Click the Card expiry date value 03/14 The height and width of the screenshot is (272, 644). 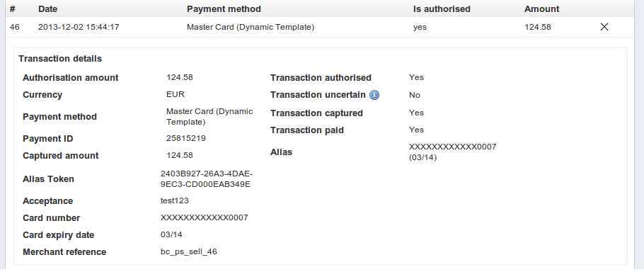coord(171,234)
